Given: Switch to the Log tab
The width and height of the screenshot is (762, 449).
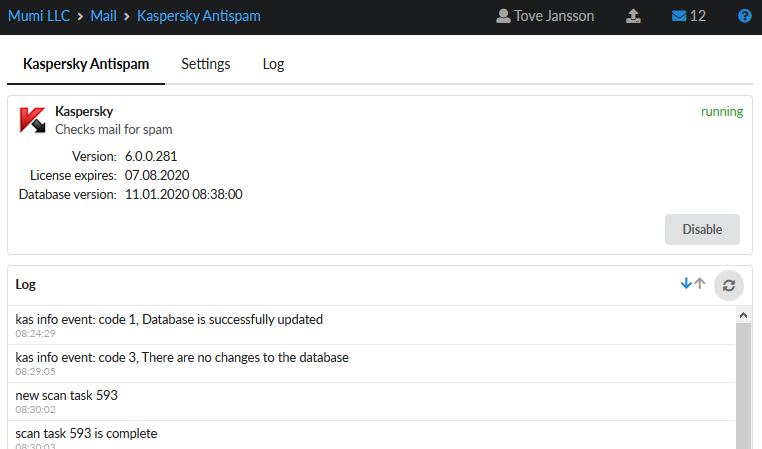Looking at the screenshot, I should 273,64.
